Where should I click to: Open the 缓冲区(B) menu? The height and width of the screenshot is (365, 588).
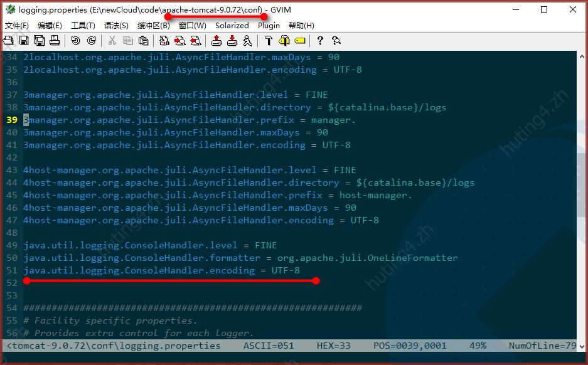[153, 26]
